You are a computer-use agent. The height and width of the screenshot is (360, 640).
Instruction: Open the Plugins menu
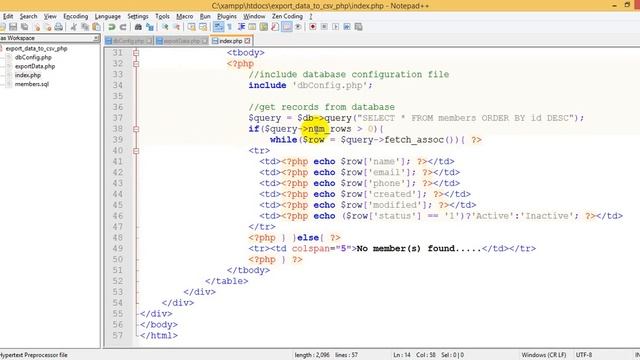click(227, 16)
